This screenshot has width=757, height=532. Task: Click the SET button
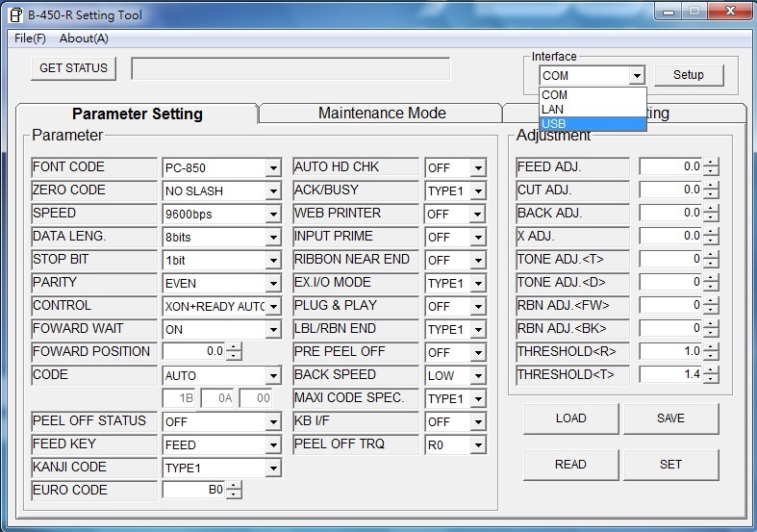point(670,465)
